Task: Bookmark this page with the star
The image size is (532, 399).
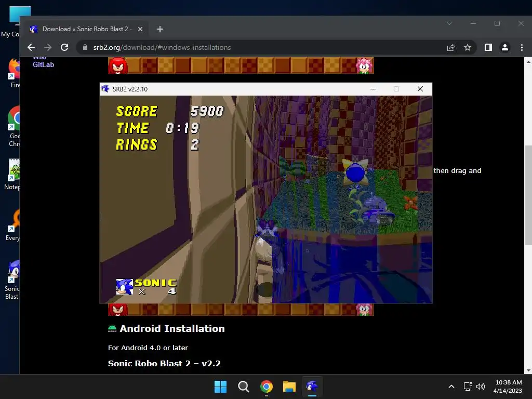Action: point(468,47)
